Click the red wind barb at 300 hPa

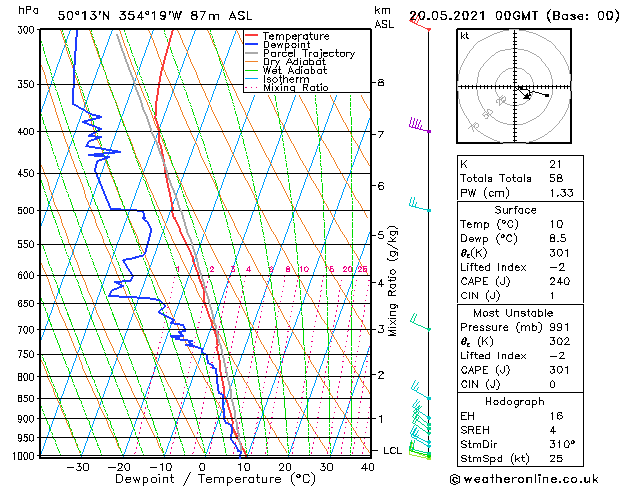(420, 22)
